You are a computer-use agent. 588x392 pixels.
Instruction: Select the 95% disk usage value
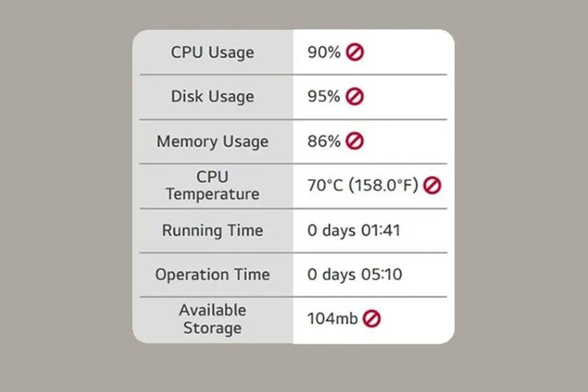[x=323, y=97]
